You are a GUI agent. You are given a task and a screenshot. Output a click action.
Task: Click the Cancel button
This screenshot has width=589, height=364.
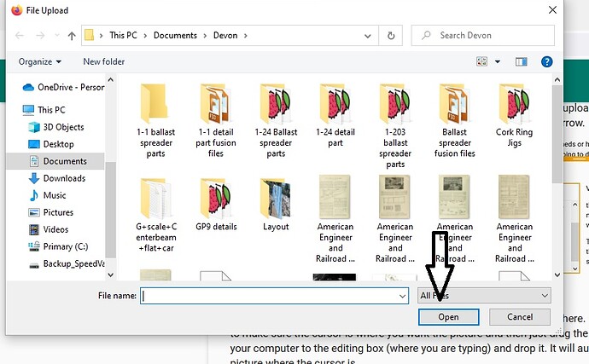[x=520, y=317]
